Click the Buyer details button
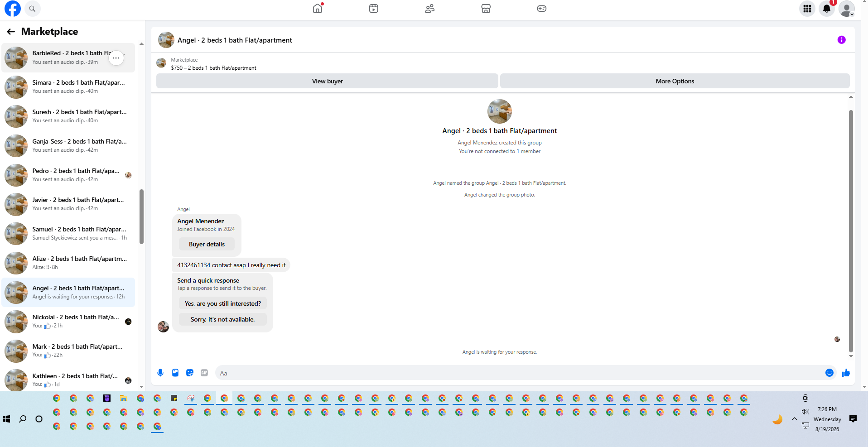The height and width of the screenshot is (447, 868). point(207,244)
